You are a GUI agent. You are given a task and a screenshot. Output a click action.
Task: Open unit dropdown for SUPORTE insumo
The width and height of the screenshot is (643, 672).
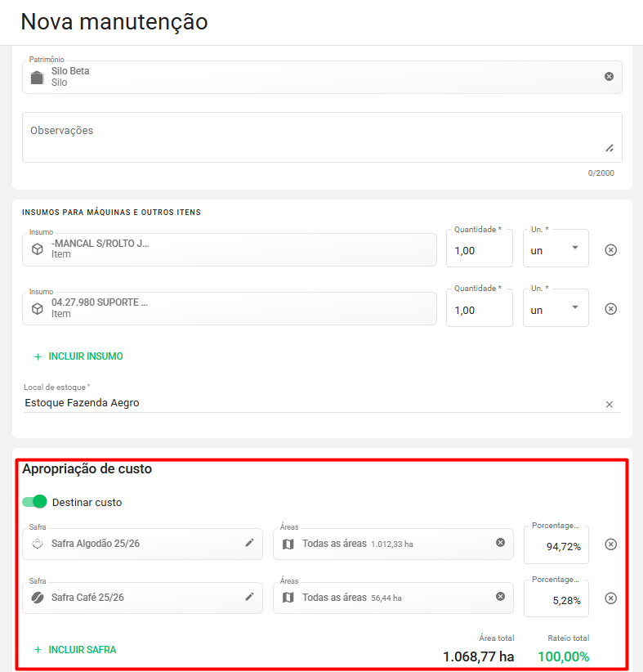click(x=556, y=309)
